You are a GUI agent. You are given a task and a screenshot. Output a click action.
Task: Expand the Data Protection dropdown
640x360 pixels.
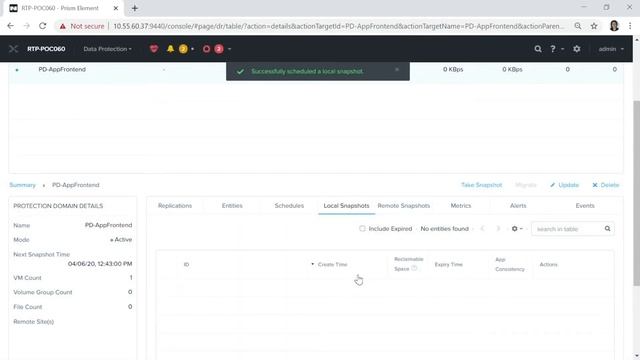(107, 49)
